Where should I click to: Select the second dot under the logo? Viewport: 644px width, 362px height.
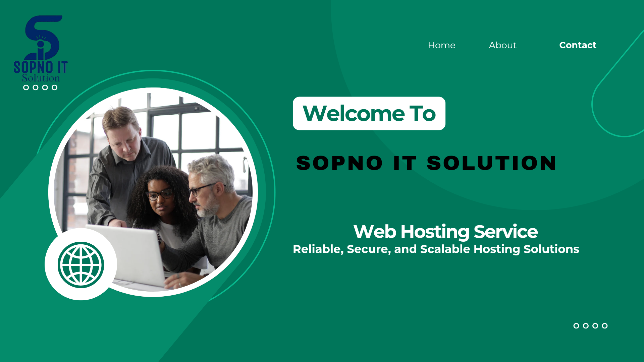[36, 87]
